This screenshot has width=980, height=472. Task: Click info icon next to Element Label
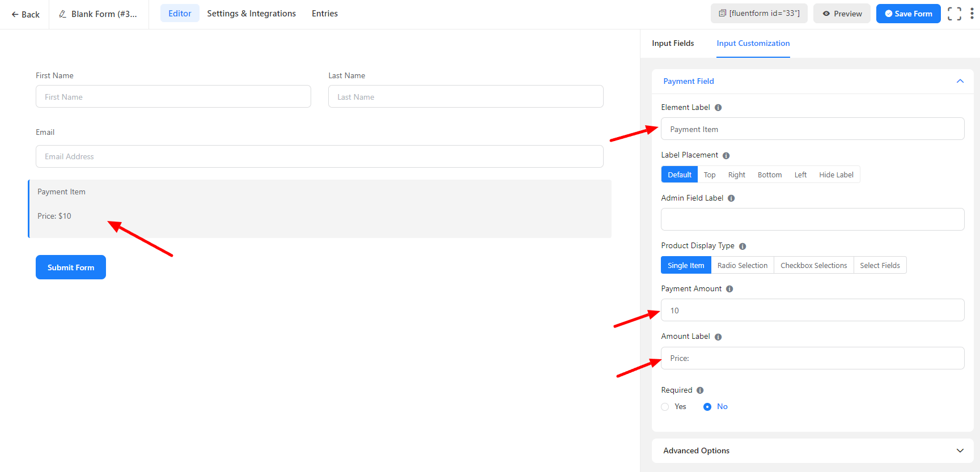tap(718, 108)
